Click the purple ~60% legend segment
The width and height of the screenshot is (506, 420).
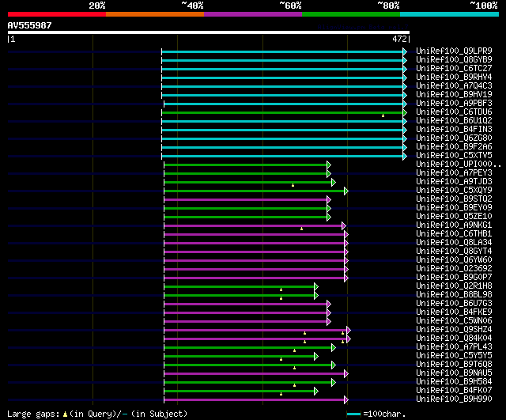[253, 14]
